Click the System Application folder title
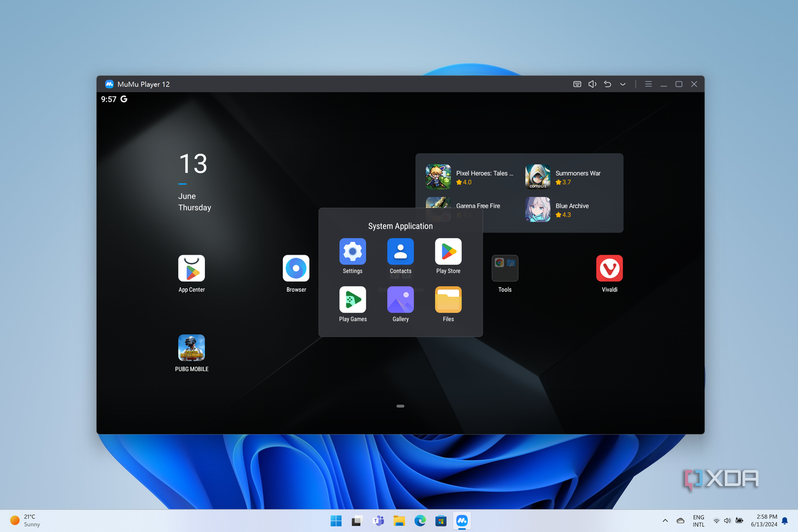This screenshot has height=532, width=798. pyautogui.click(x=400, y=226)
